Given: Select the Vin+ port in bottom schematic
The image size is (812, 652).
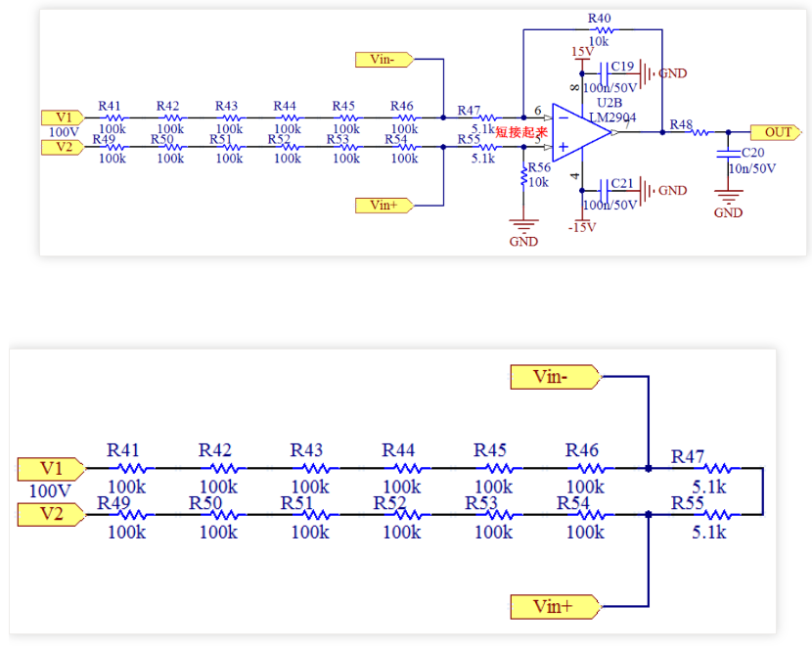Looking at the screenshot, I should [555, 606].
